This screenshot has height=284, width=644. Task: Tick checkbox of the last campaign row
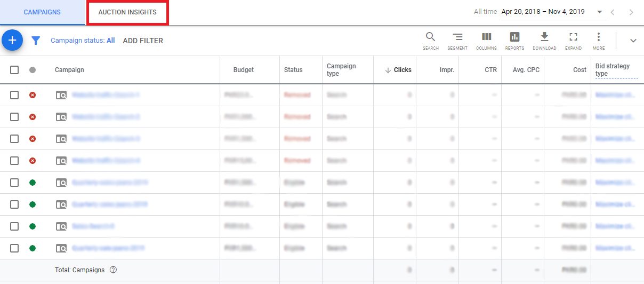(x=14, y=248)
